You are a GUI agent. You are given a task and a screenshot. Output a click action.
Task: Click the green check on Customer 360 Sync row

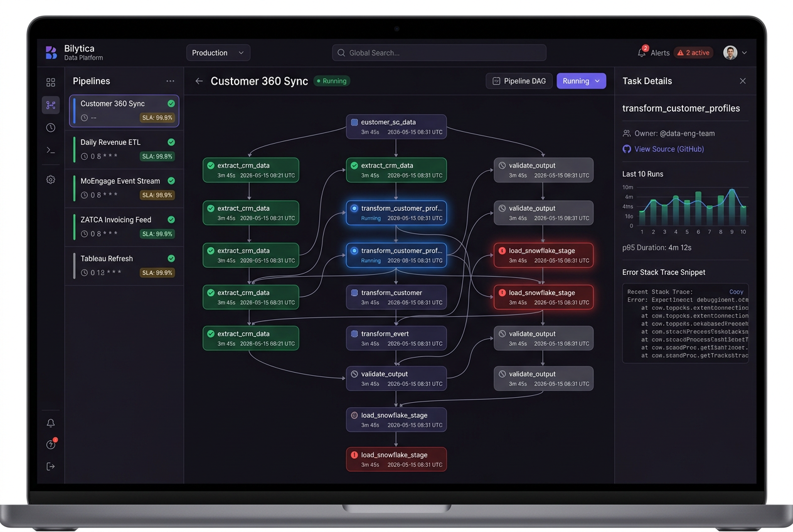click(x=171, y=104)
